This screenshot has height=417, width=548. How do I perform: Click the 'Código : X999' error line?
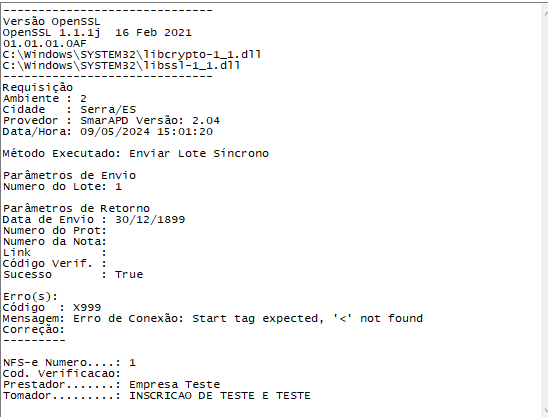pyautogui.click(x=52, y=308)
